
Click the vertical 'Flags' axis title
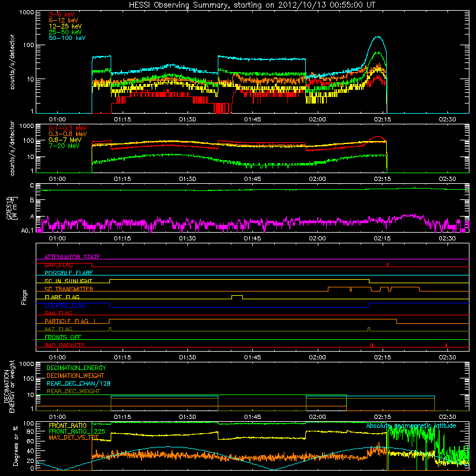tap(24, 297)
